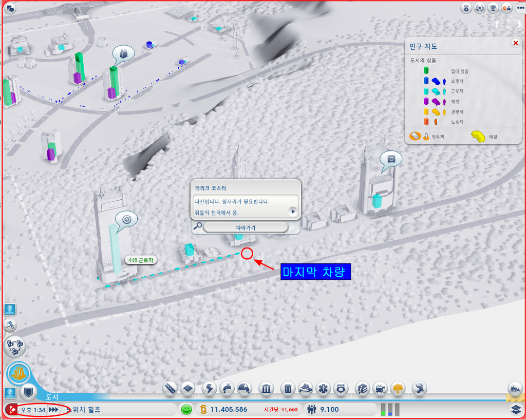The height and width of the screenshot is (420, 526).
Task: Change the triple-arrow game speed
Action: click(x=53, y=410)
